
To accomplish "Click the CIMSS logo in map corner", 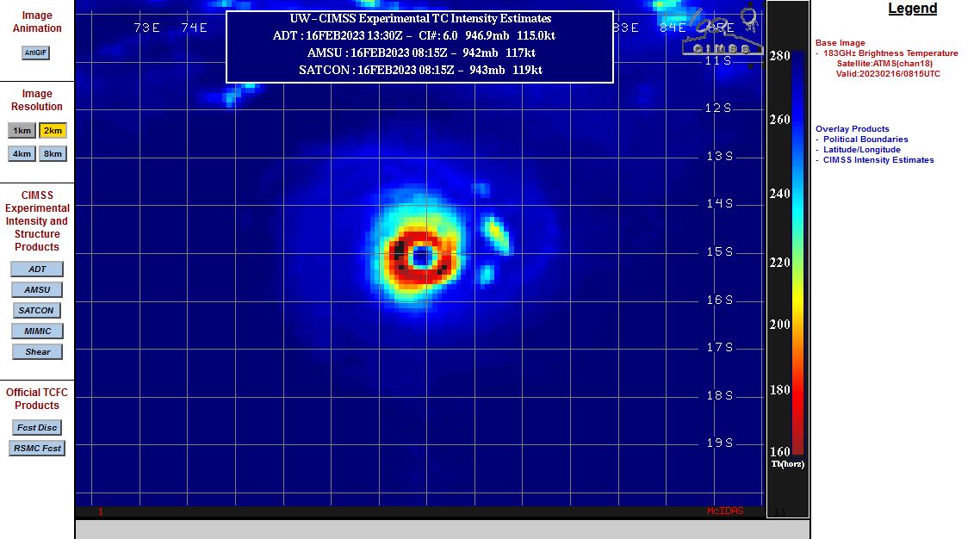I will coord(722,33).
